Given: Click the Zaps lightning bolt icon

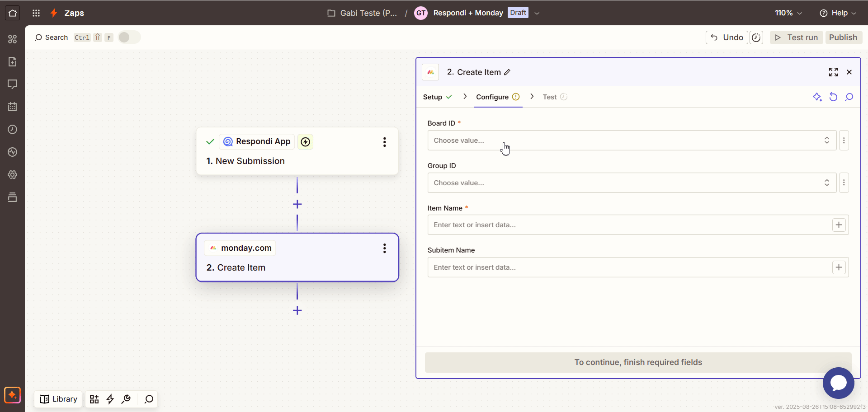Looking at the screenshot, I should [x=54, y=13].
